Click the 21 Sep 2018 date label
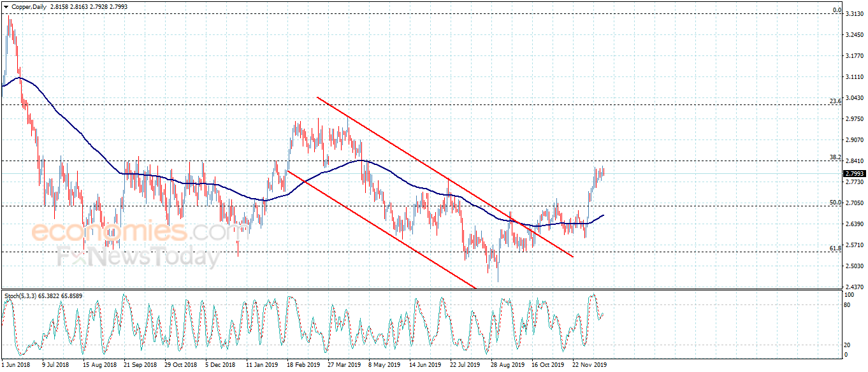The image size is (868, 372). click(x=140, y=365)
